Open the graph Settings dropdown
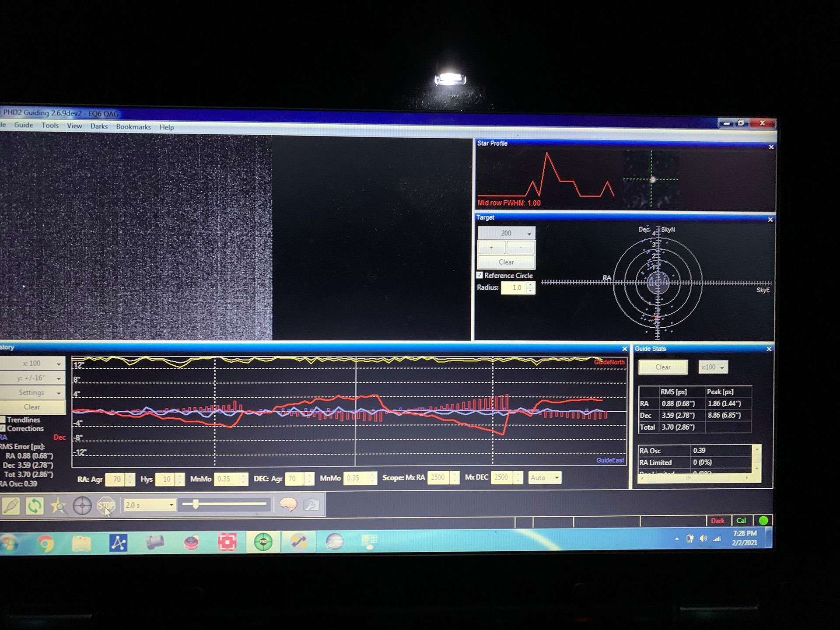This screenshot has width=840, height=630. pos(32,392)
